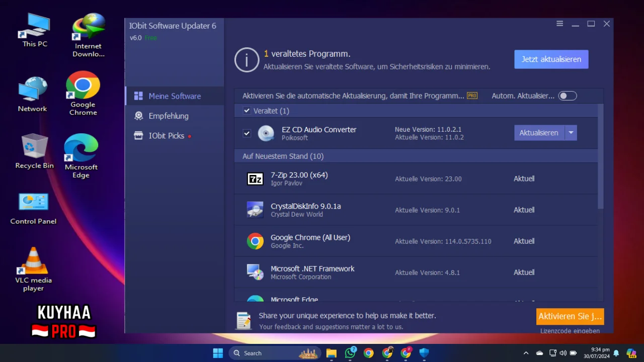Image resolution: width=644 pixels, height=362 pixels.
Task: Expand the Aktualisieren dropdown arrow
Action: click(571, 133)
